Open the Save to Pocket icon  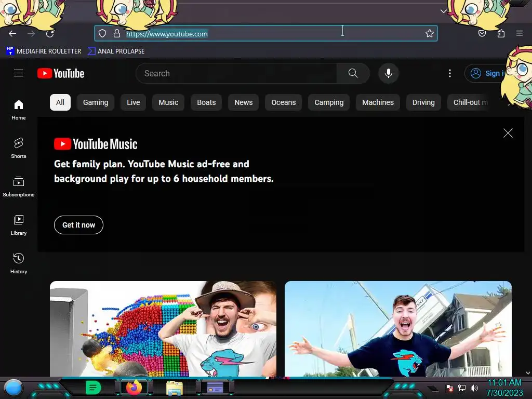pyautogui.click(x=482, y=33)
